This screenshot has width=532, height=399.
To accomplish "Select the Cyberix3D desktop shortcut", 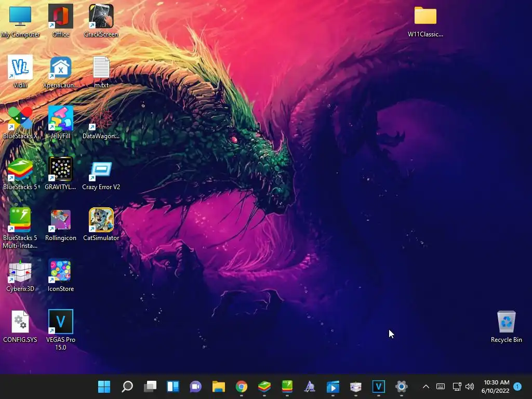I will click(20, 275).
